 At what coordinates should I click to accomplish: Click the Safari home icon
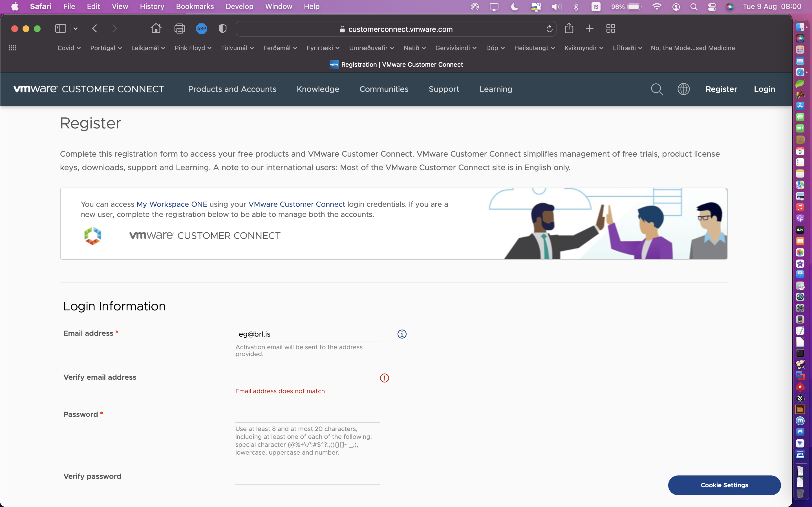(156, 28)
